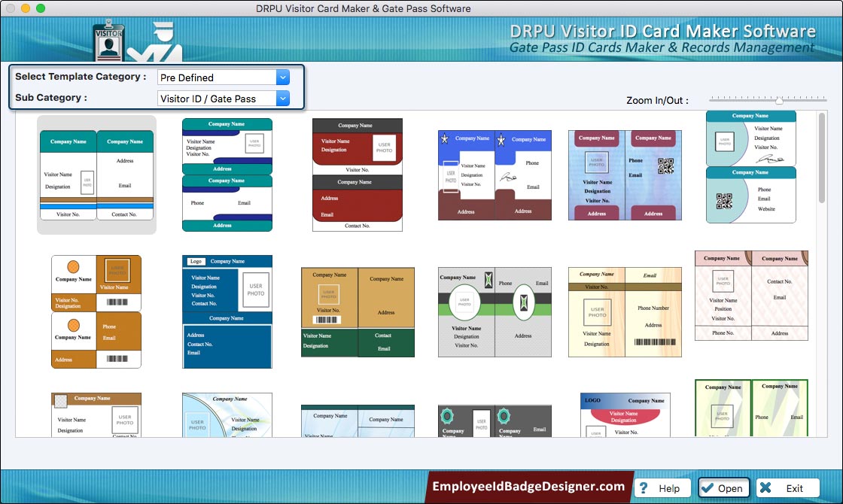Image resolution: width=843 pixels, height=504 pixels.
Task: Pick the pink patterned template with Position field
Action: pyautogui.click(x=752, y=296)
